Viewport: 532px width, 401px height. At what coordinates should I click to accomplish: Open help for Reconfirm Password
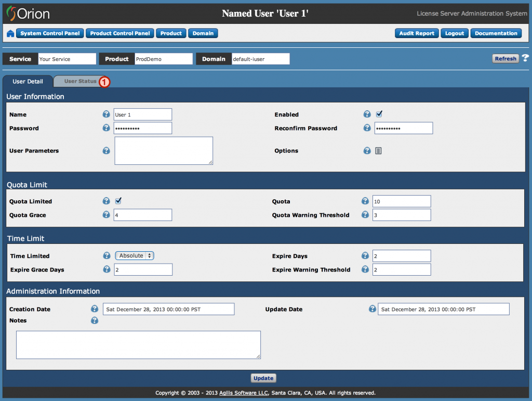pyautogui.click(x=367, y=127)
